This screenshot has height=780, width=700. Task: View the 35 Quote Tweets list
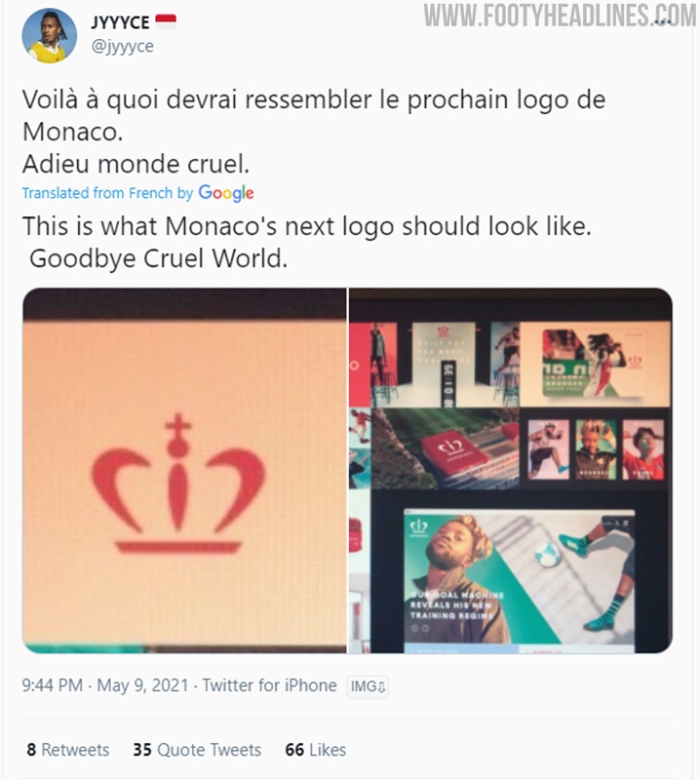point(197,750)
